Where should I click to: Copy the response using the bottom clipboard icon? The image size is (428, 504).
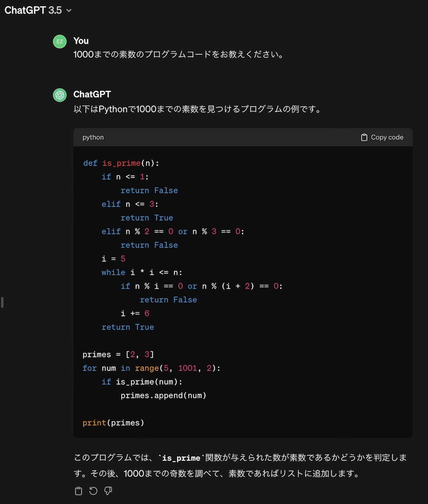pyautogui.click(x=78, y=491)
